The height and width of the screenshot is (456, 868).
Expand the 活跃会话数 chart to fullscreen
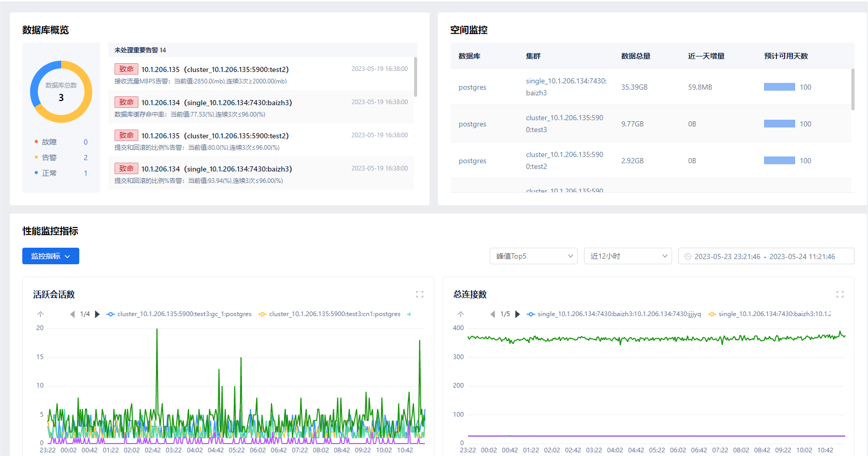[420, 294]
